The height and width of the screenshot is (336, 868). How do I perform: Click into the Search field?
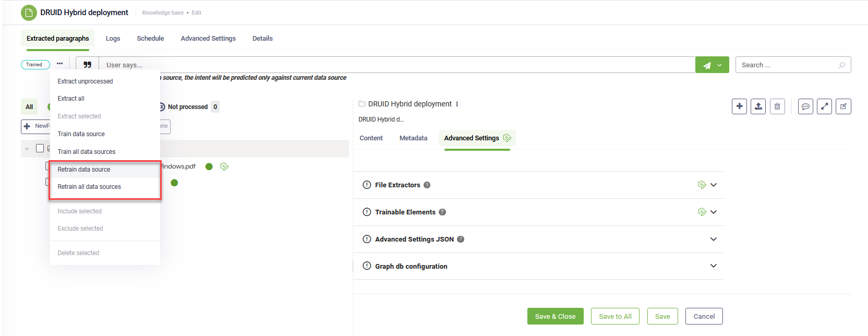(x=787, y=65)
